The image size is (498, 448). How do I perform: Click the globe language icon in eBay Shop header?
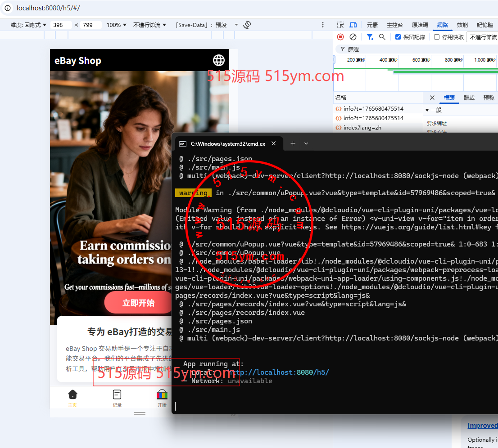tap(219, 60)
